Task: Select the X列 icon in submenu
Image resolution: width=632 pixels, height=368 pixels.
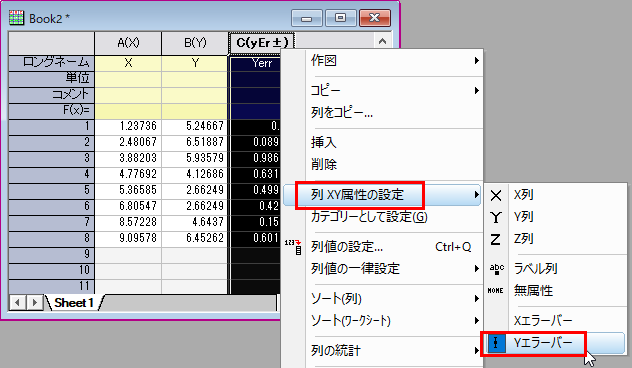Action: coord(496,195)
